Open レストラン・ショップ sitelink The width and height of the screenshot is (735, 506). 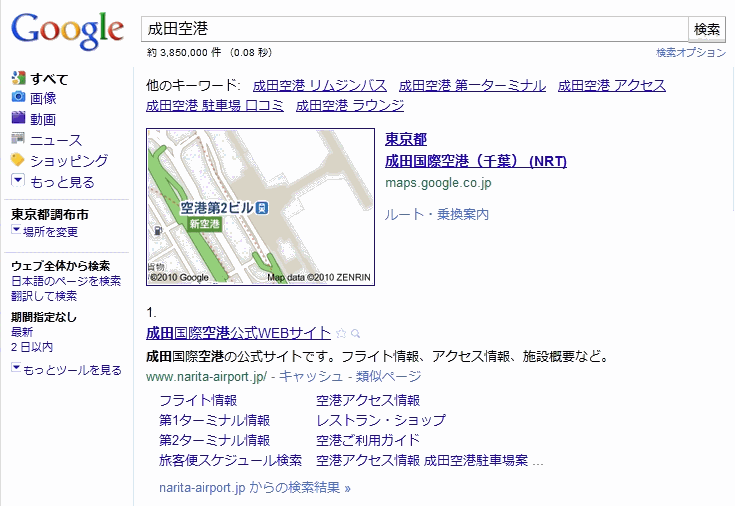point(381,420)
